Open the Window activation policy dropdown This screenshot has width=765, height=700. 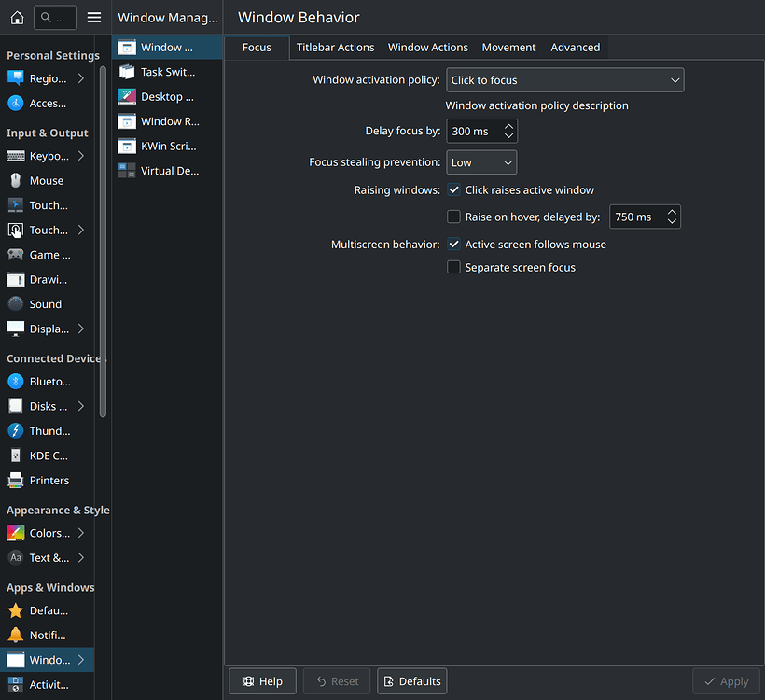coord(564,80)
